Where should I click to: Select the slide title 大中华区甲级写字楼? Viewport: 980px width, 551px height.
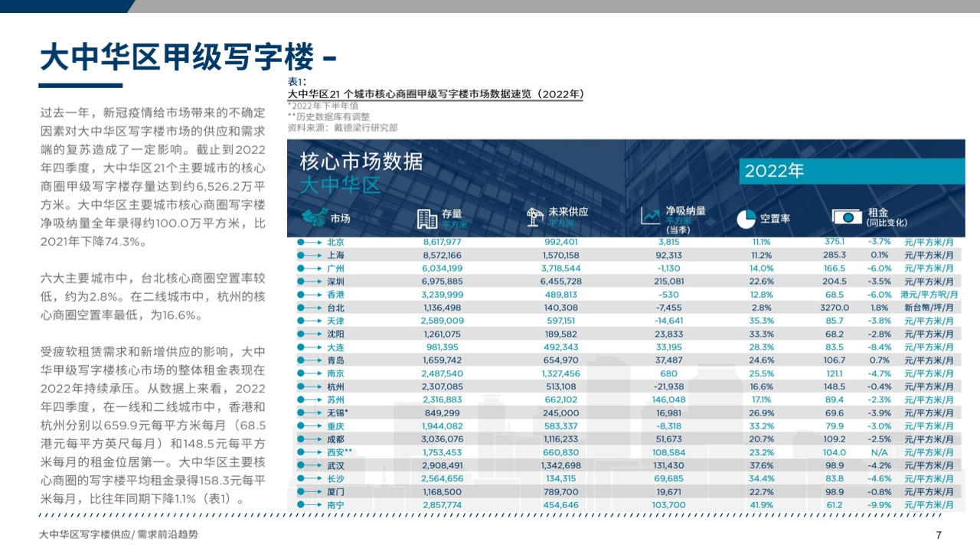177,57
